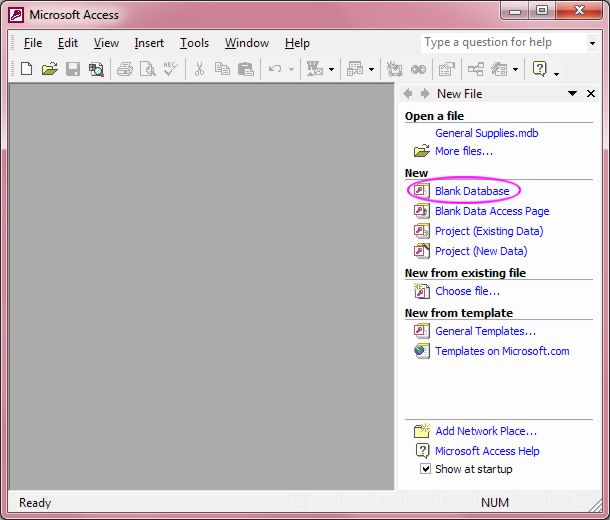Click the New Object toolbar icon
Viewport: 610px width, 520px height.
pos(500,69)
